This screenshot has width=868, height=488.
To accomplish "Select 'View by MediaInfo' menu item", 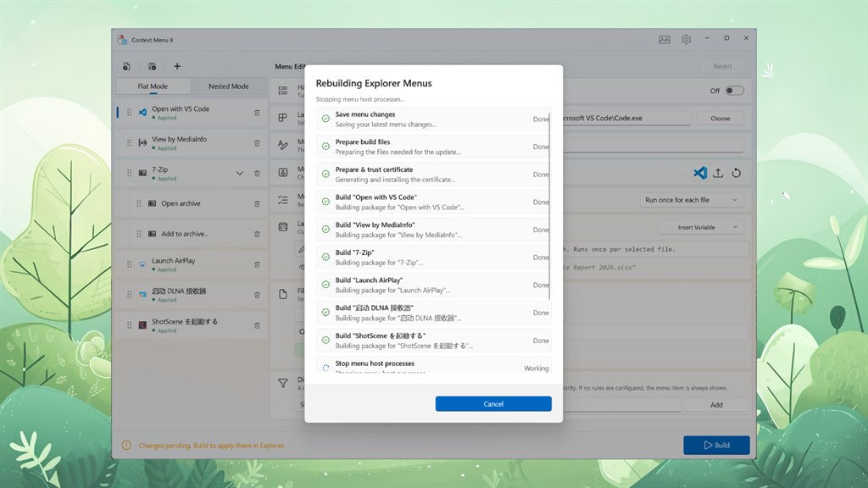I will pyautogui.click(x=192, y=143).
